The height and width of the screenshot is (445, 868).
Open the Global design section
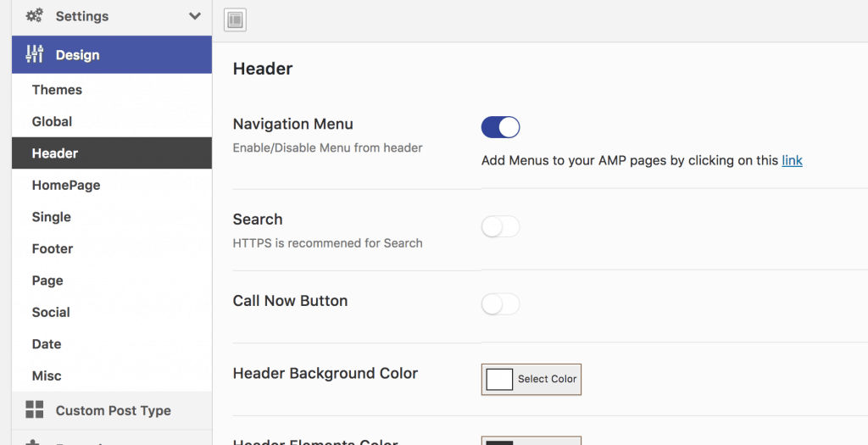pos(52,122)
